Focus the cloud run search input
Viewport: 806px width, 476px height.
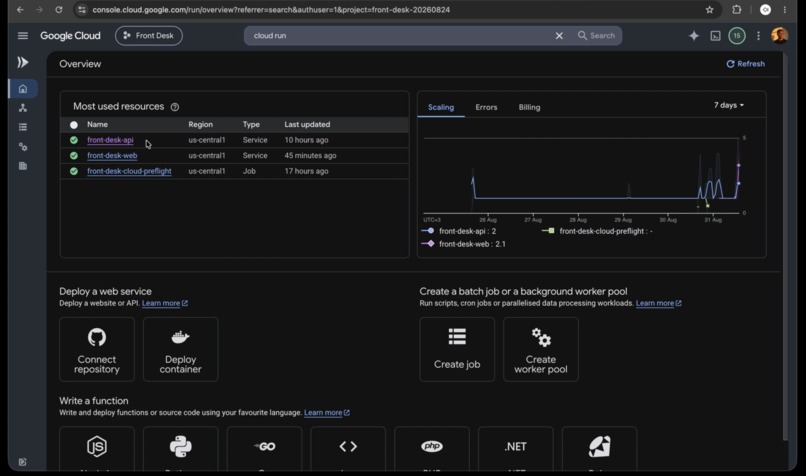tap(401, 35)
